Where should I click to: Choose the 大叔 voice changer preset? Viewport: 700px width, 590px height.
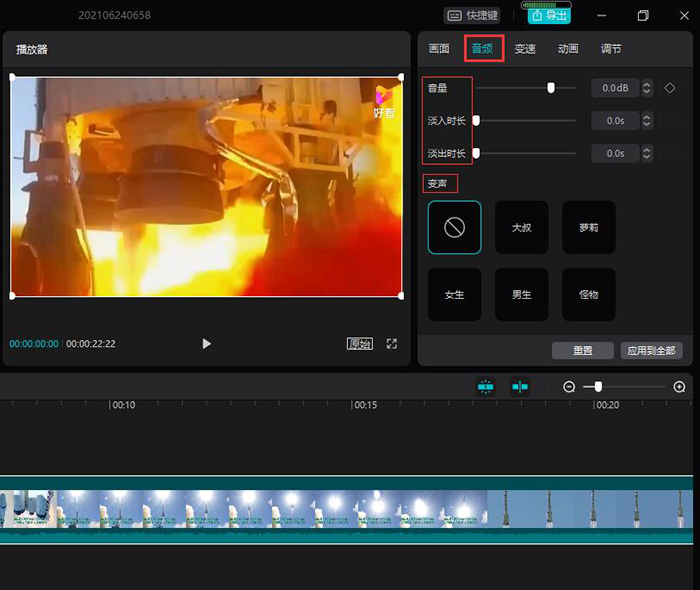522,227
